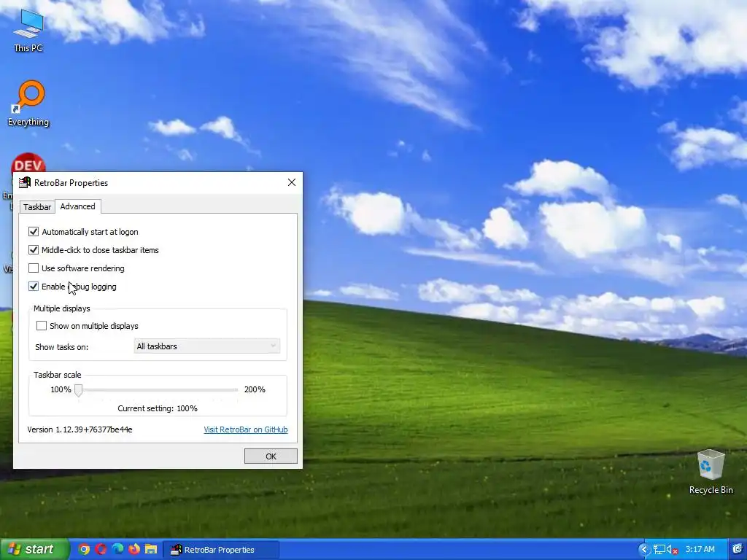Expand hidden system tray icons

click(644, 550)
